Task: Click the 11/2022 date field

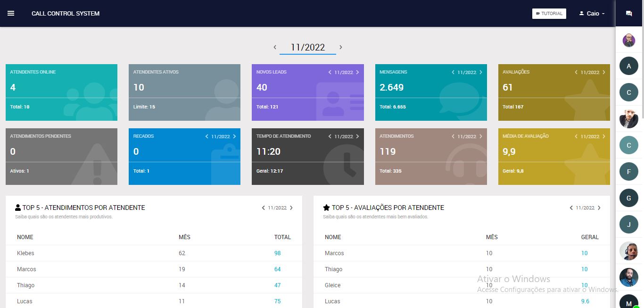Action: 307,48
